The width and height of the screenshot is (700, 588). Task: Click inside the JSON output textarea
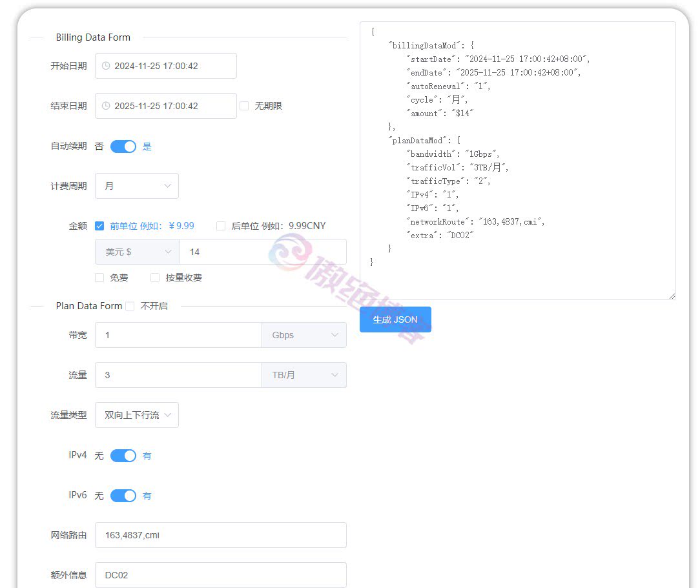tap(518, 161)
